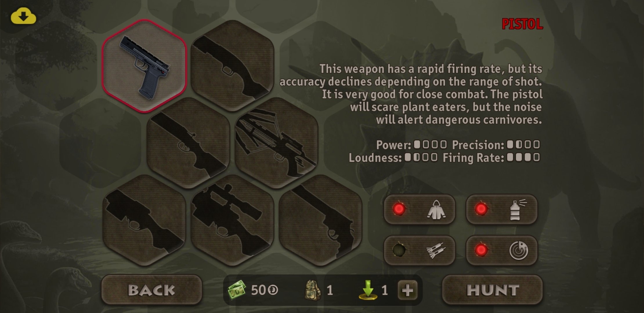
Task: Tap the green arrow drop icon
Action: point(368,290)
